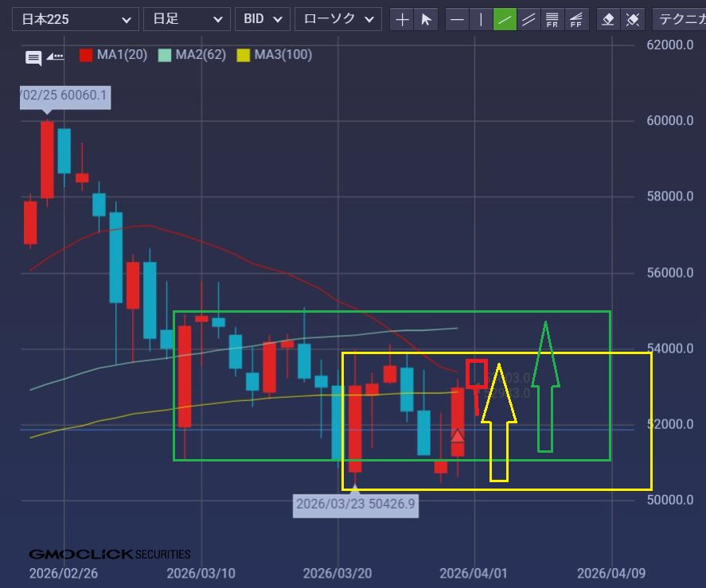Screen dimensions: 706x588
Task: Collapse the indicator legend arrow
Action: point(55,56)
